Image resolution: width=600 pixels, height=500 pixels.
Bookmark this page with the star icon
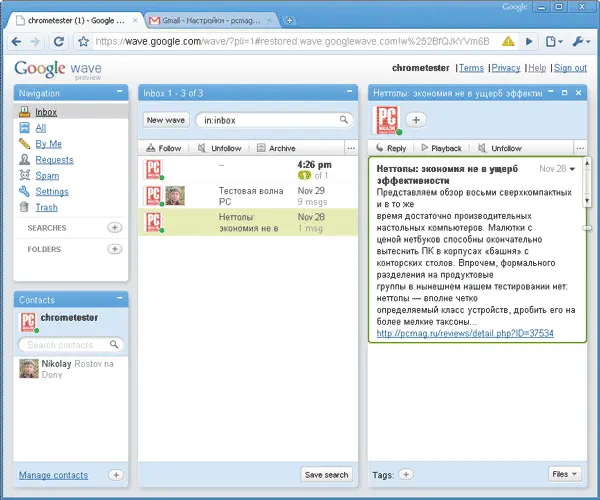[x=83, y=41]
